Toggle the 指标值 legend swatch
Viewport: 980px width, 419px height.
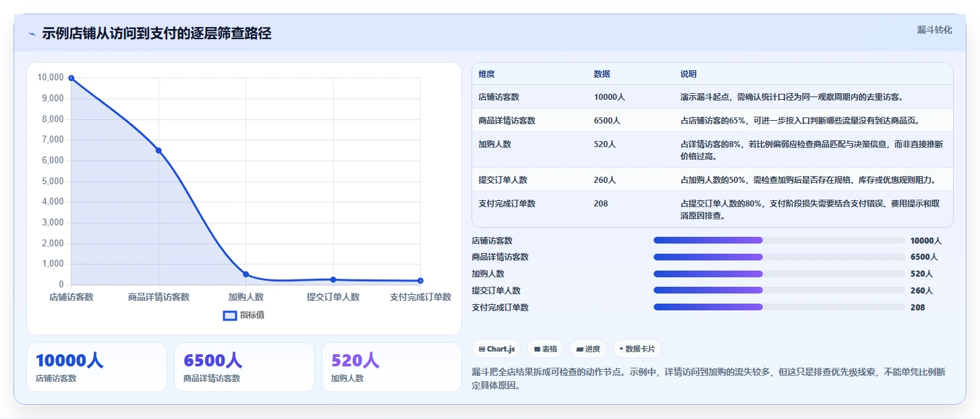(x=230, y=315)
